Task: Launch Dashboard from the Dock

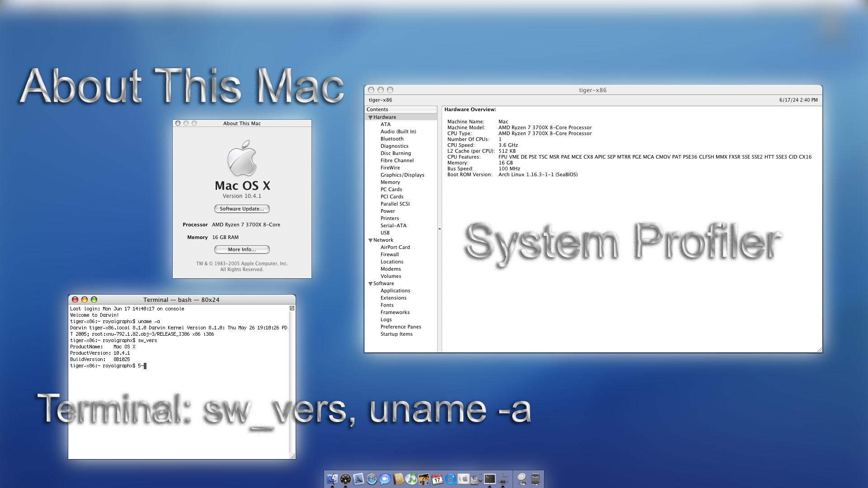Action: [x=345, y=479]
